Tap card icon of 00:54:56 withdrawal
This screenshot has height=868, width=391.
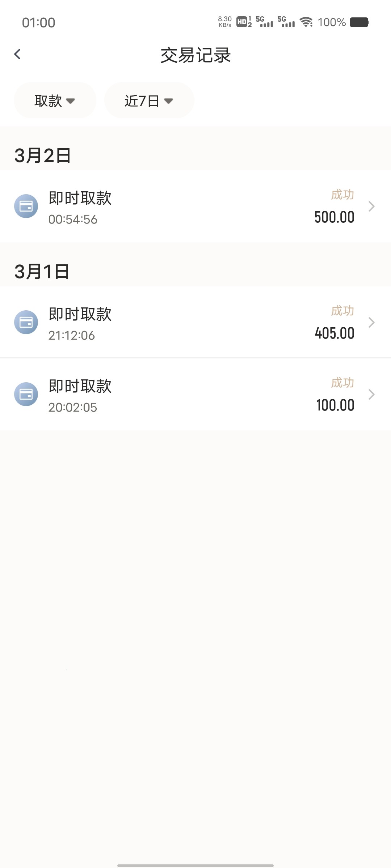coord(26,206)
